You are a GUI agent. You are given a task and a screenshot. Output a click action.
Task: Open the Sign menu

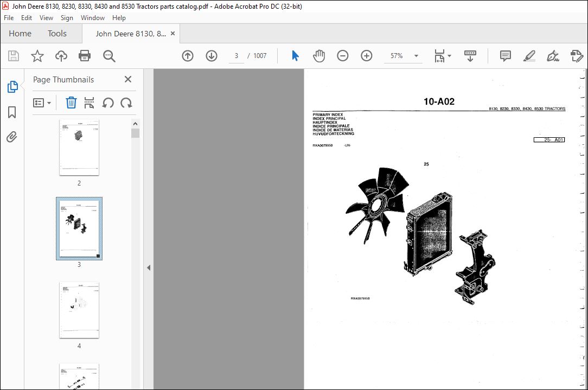coord(67,17)
